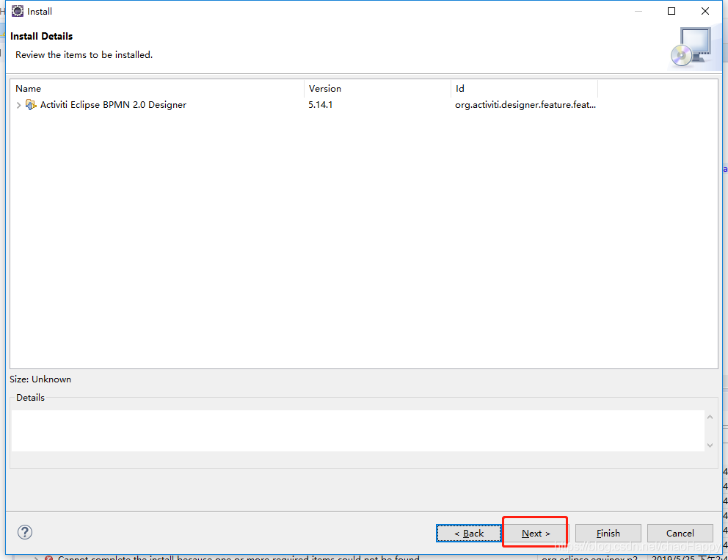Image resolution: width=728 pixels, height=560 pixels.
Task: Select the Activiti Eclipse BPMN 2.0 Designer item
Action: click(113, 105)
